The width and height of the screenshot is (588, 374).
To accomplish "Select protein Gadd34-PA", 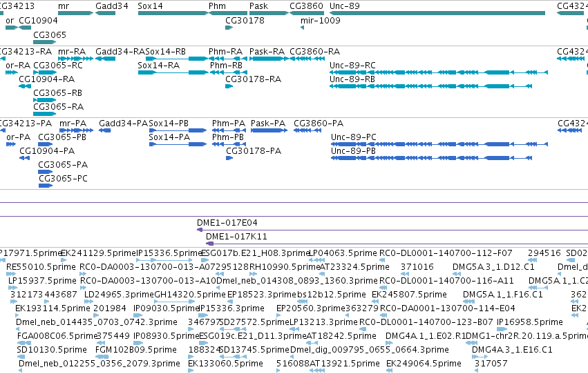I will point(104,130).
